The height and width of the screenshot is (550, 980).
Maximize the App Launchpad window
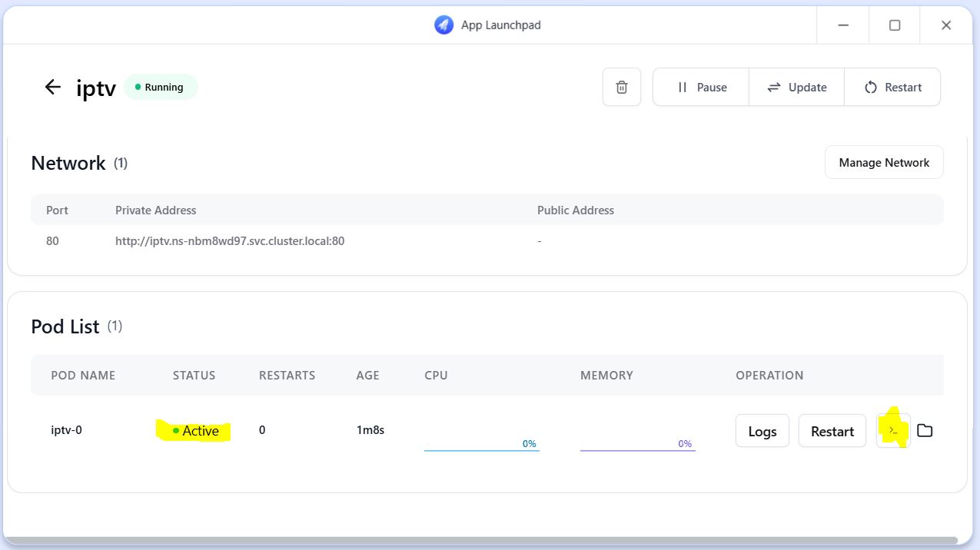(894, 25)
